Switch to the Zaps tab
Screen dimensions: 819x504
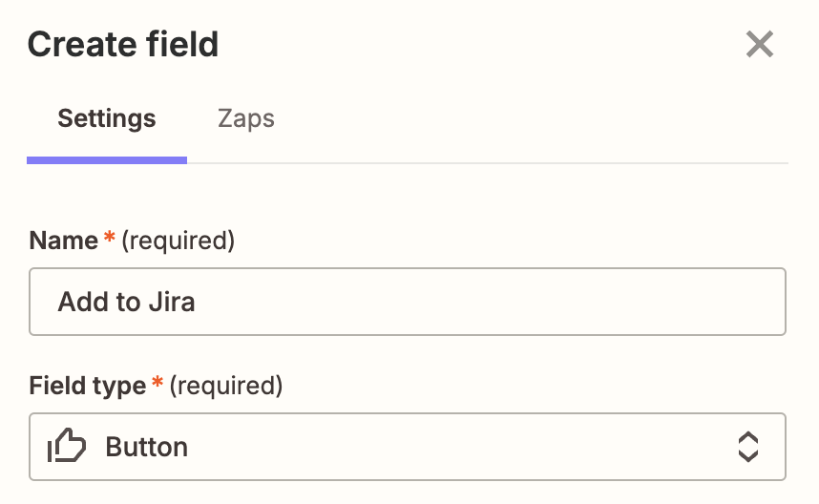[x=246, y=119]
